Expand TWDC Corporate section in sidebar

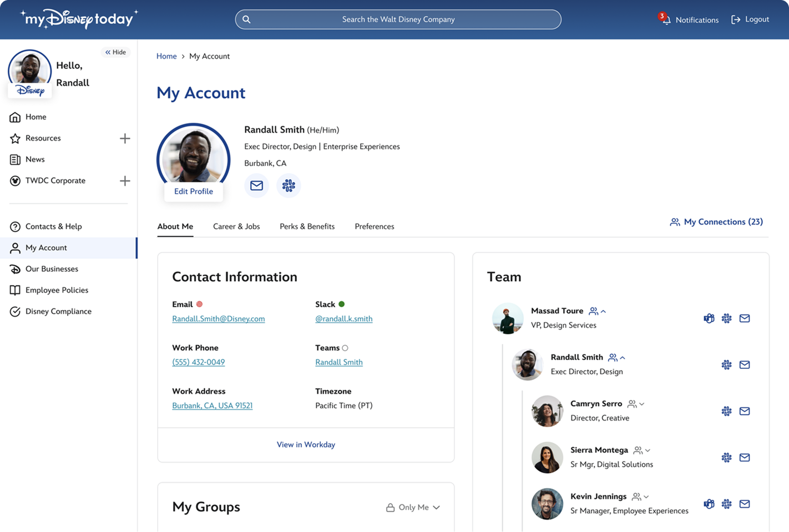pyautogui.click(x=125, y=181)
